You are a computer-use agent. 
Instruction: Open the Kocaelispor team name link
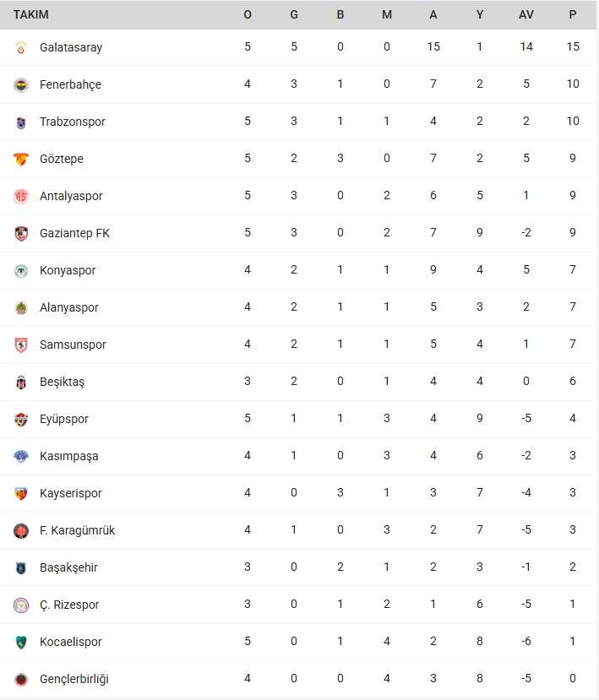[x=71, y=642]
